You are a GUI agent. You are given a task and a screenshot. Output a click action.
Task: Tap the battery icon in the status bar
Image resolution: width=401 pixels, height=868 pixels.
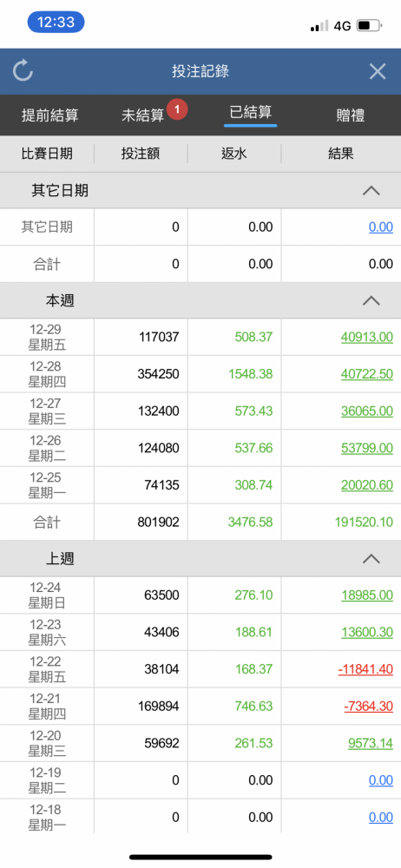point(370,25)
